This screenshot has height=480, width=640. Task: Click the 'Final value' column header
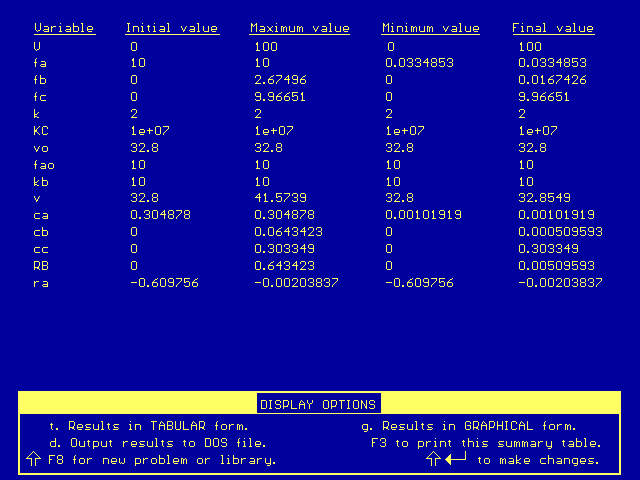[x=553, y=28]
